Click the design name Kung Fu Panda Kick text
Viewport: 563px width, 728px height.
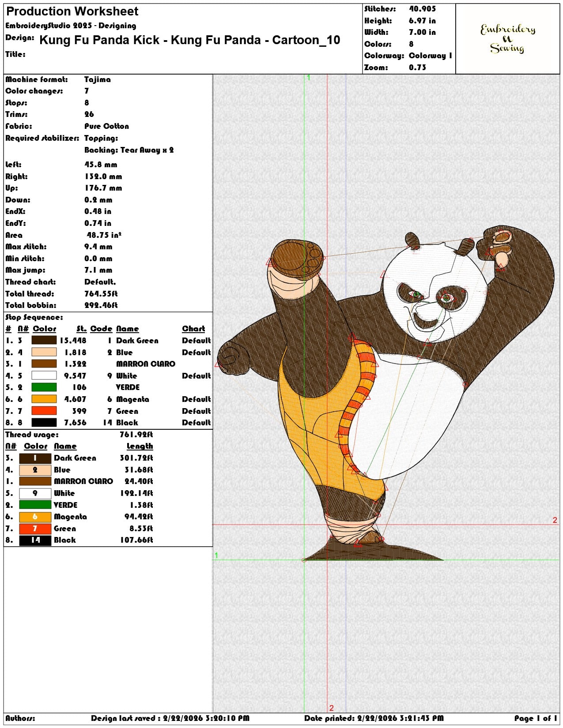[190, 40]
